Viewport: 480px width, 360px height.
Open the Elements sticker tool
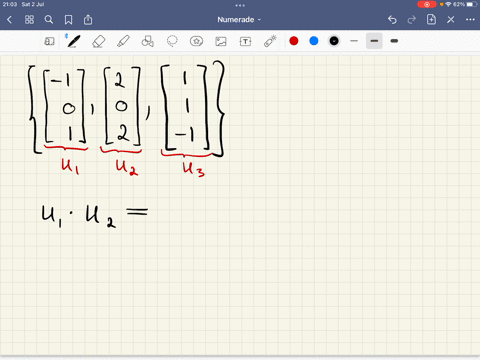click(196, 41)
